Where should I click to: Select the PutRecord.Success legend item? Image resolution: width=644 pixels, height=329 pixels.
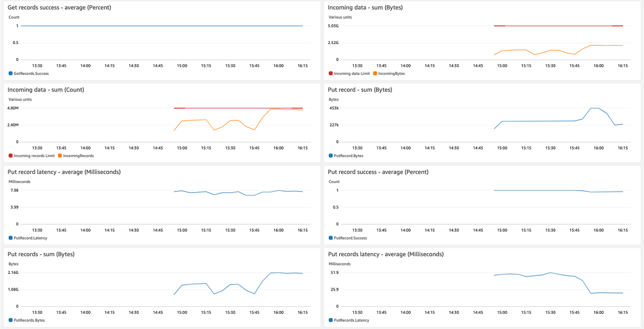tap(348, 238)
